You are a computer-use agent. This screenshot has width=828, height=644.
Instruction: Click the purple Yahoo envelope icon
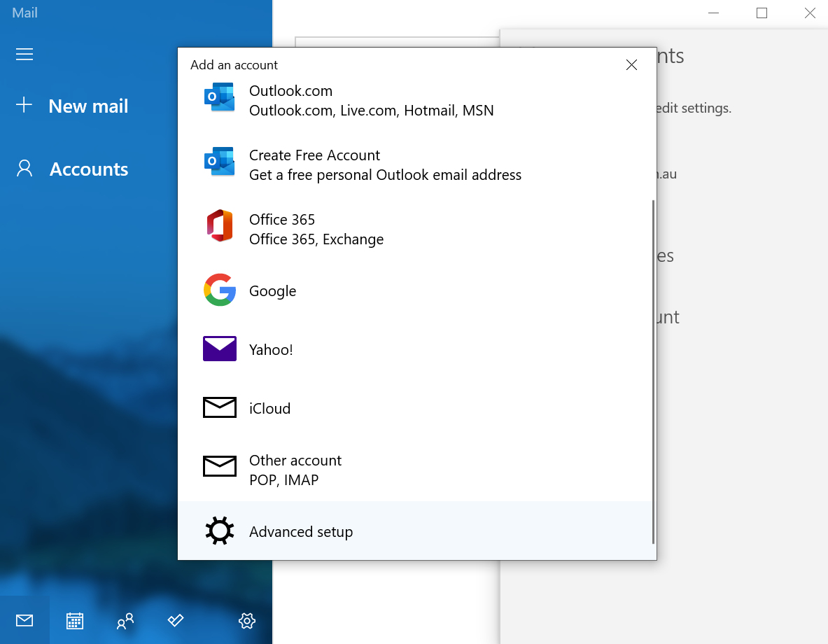(x=220, y=349)
